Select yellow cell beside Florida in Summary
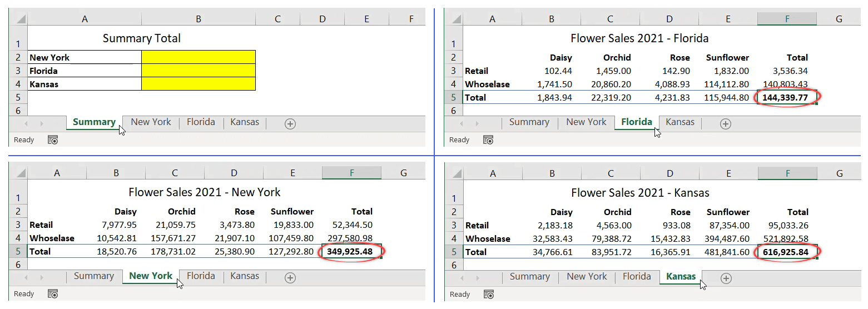Image resolution: width=868 pixels, height=309 pixels. click(x=199, y=71)
